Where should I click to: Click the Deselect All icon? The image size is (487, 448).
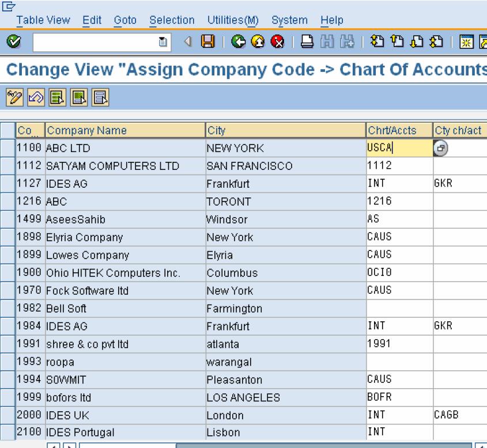click(100, 98)
